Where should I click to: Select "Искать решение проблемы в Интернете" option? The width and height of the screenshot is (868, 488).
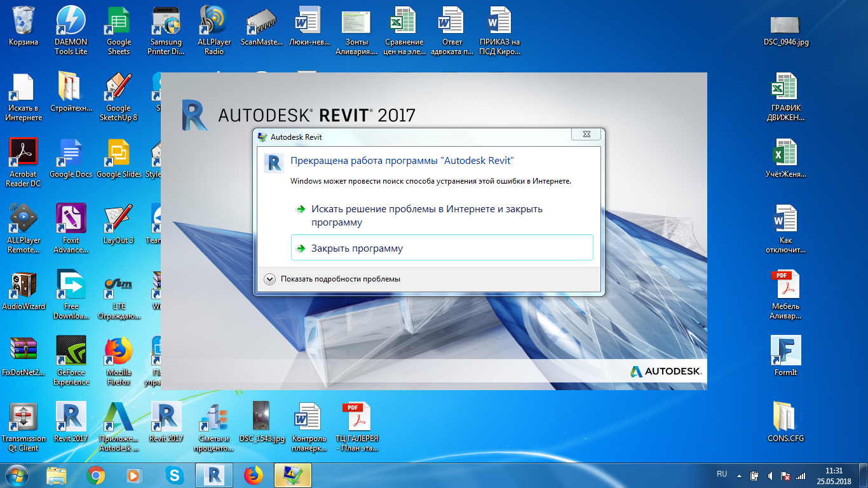(442, 215)
